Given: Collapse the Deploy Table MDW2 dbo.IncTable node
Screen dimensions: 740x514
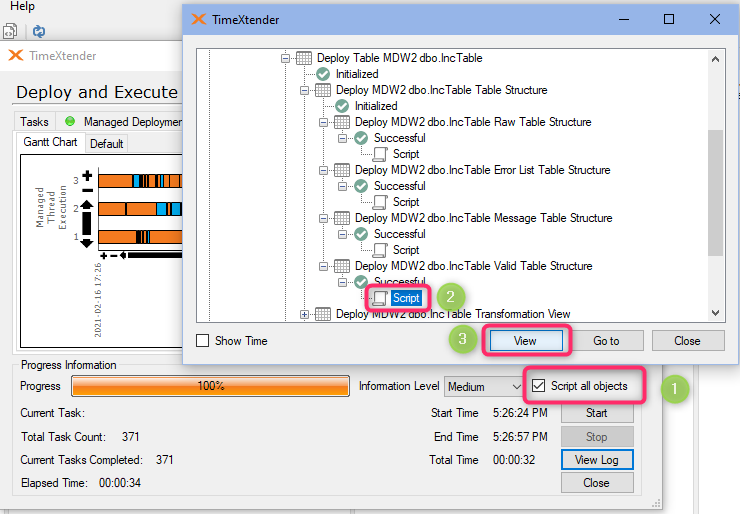Looking at the screenshot, I should coord(285,59).
